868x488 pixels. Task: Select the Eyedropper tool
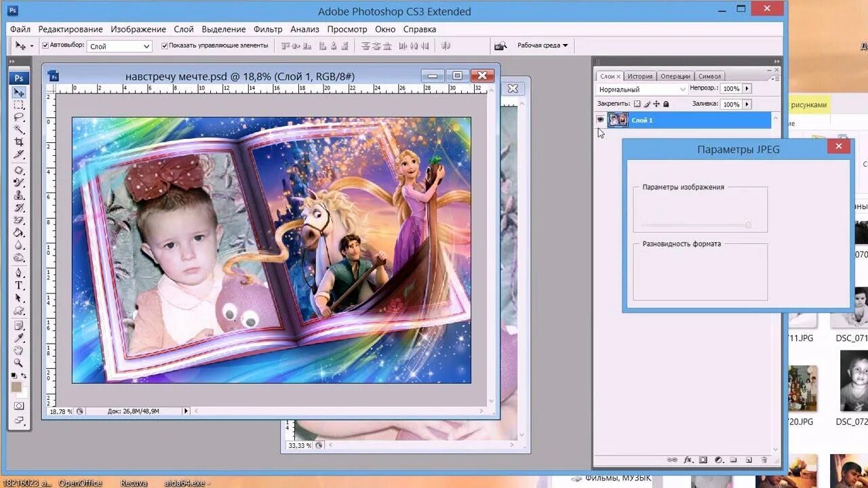pyautogui.click(x=19, y=338)
